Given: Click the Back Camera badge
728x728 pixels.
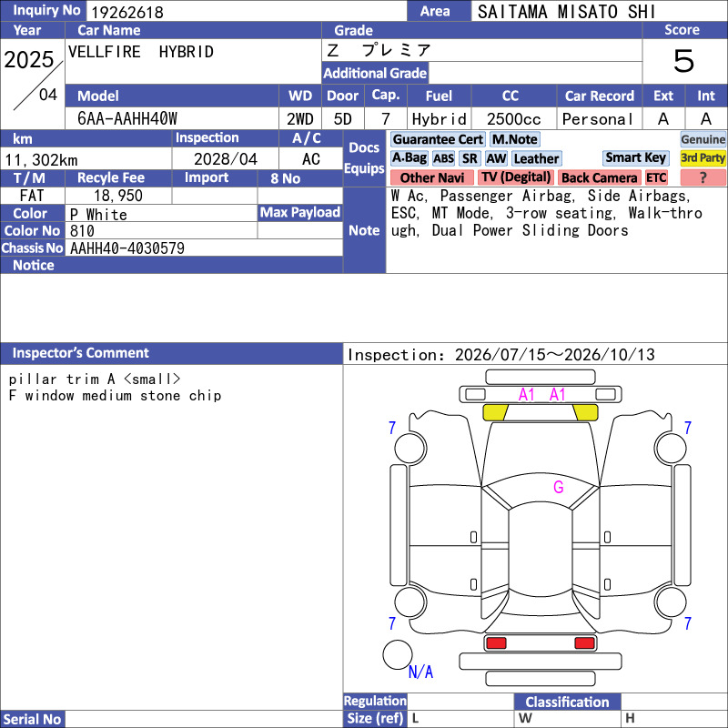Looking at the screenshot, I should [x=599, y=177].
